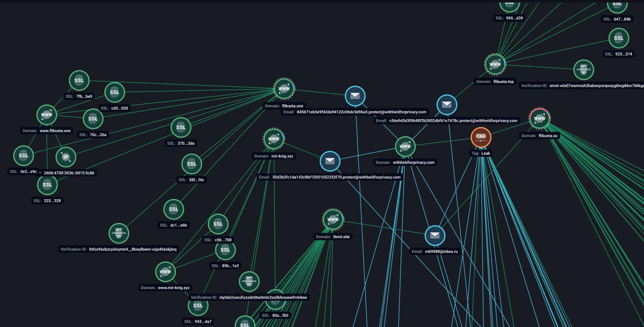This screenshot has height=327, width=644.
Task: Select the Verification ID node starting with emot-wla07
Action: pos(583,70)
